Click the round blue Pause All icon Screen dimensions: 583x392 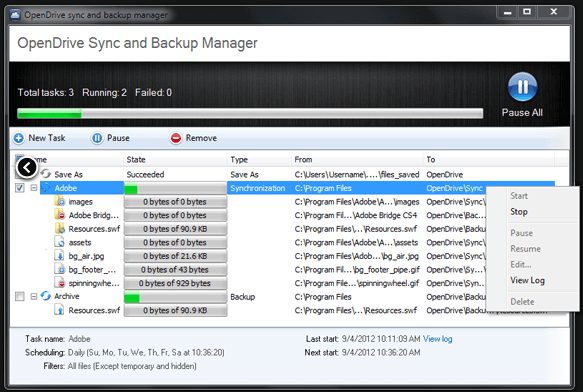(x=522, y=87)
